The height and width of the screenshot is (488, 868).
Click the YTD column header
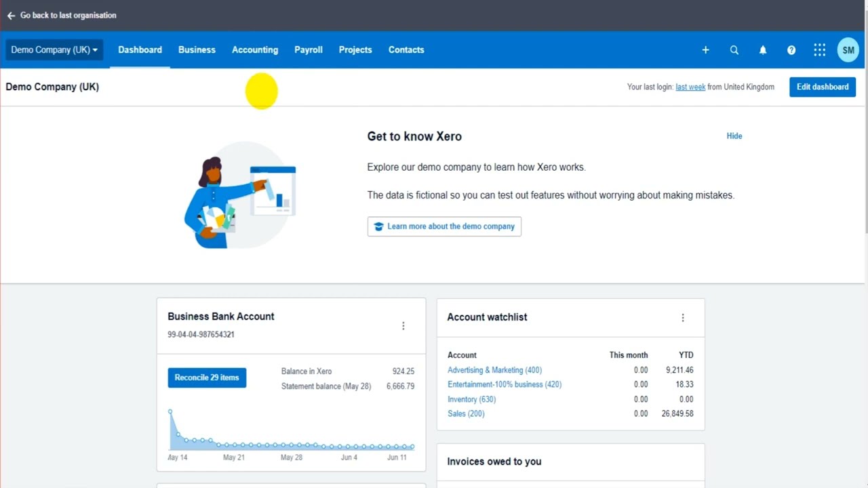[686, 355]
